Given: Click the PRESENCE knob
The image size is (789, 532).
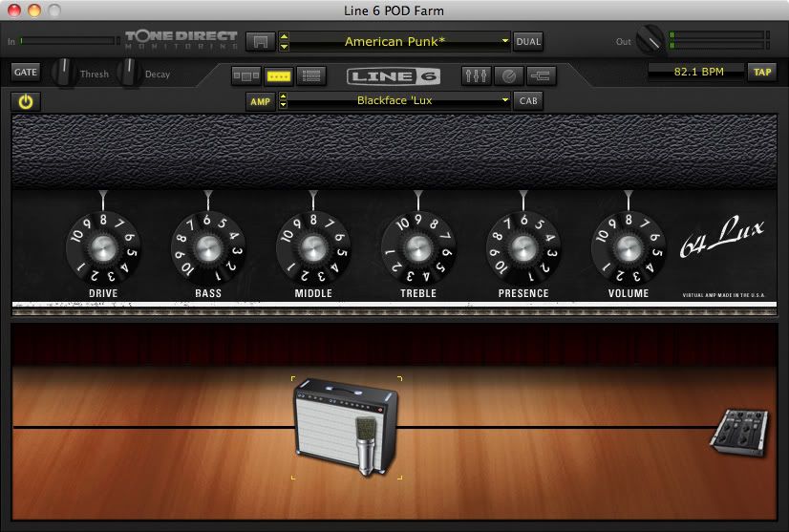Looking at the screenshot, I should [x=523, y=248].
